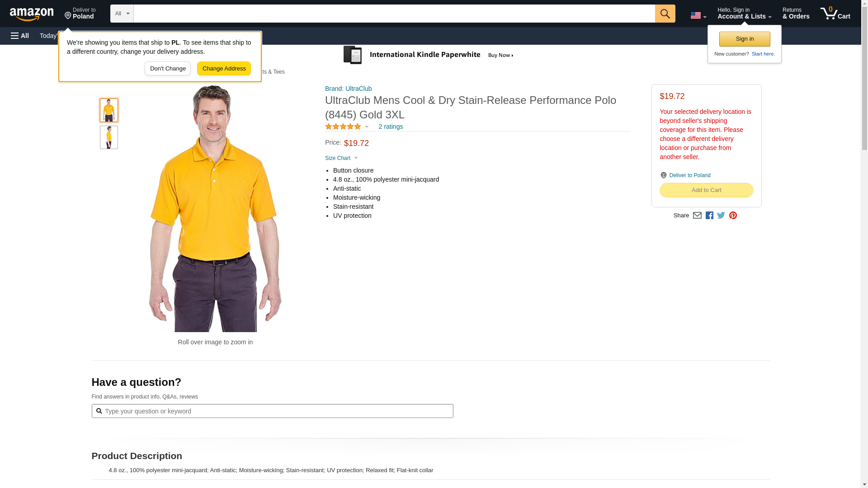Select the second side-view product thumbnail

109,137
